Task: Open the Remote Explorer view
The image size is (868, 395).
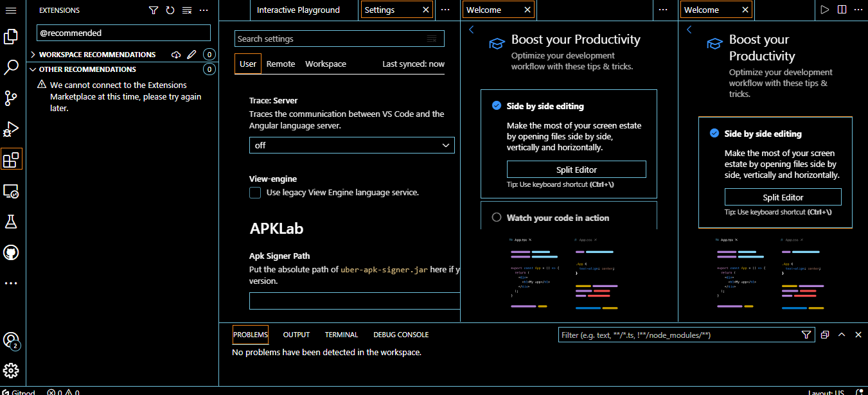Action: pos(11,191)
